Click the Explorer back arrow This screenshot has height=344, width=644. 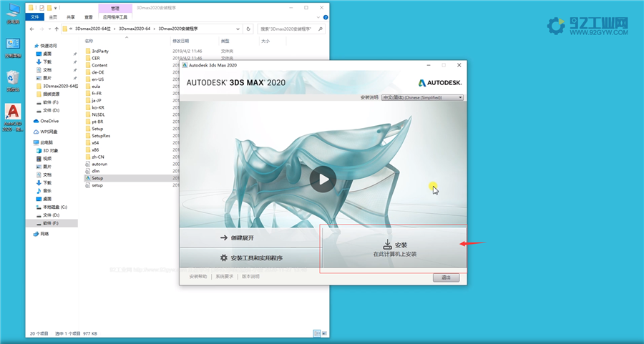(x=32, y=29)
